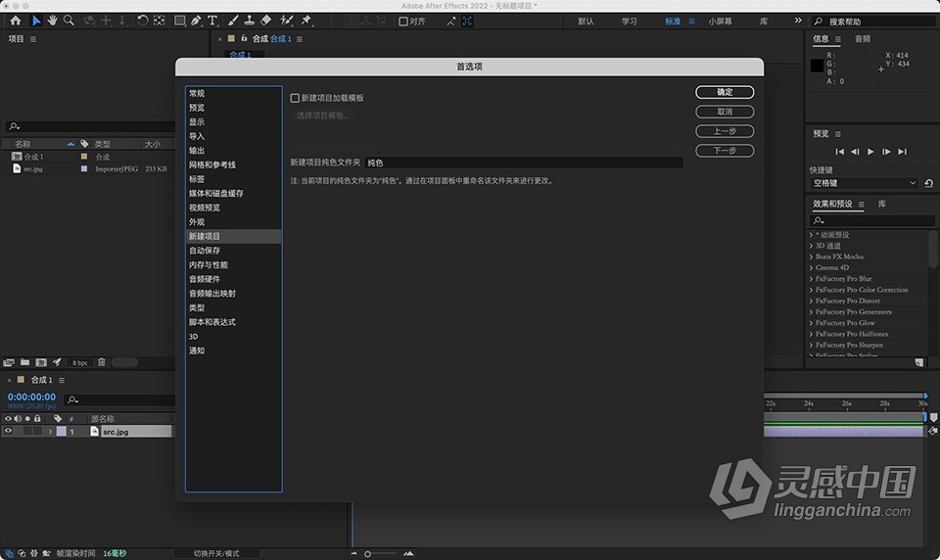Create a new folder in Project panel
Image resolution: width=940 pixels, height=560 pixels.
(24, 362)
